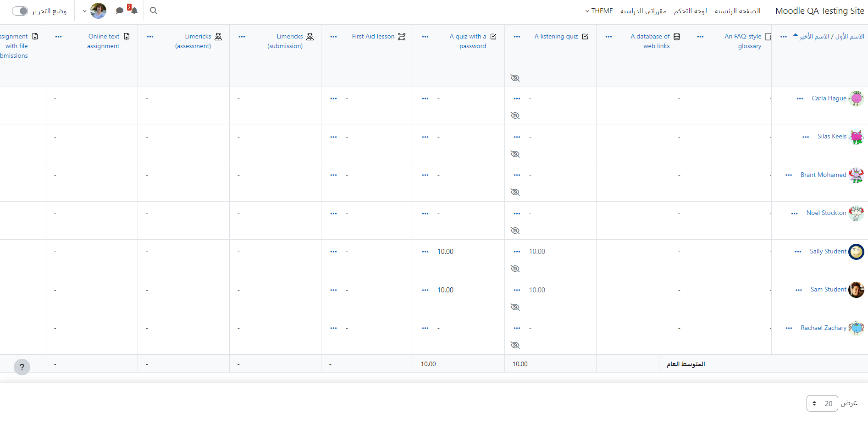This screenshot has width=868, height=423.
Task: Open user actions menu for Sally Student
Action: click(x=798, y=252)
